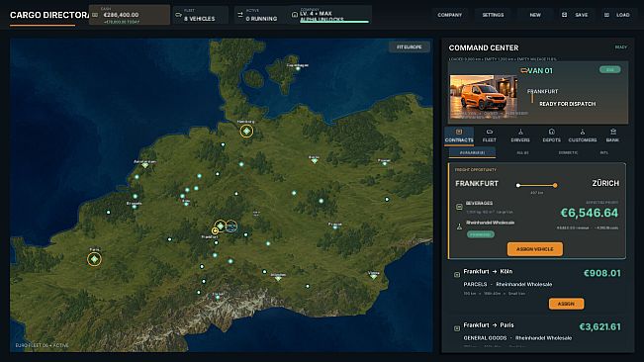Viewport: 644px width, 362px height.
Task: Select the Contracts tab
Action: [459, 136]
